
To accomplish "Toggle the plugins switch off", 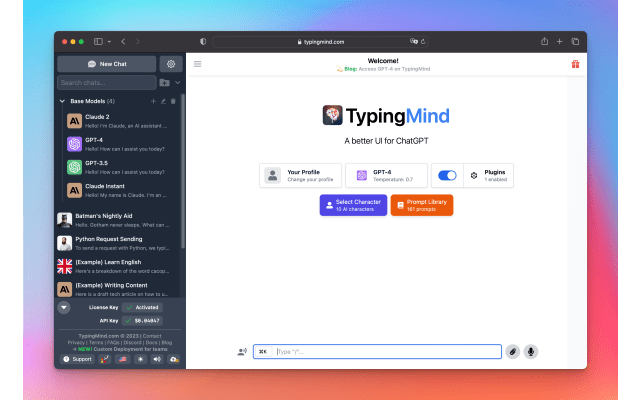I will coord(447,176).
